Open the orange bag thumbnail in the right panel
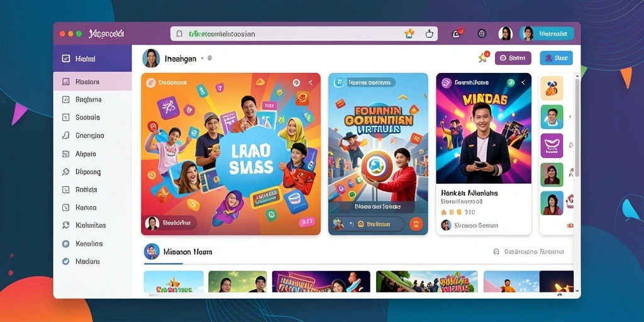 tap(552, 88)
